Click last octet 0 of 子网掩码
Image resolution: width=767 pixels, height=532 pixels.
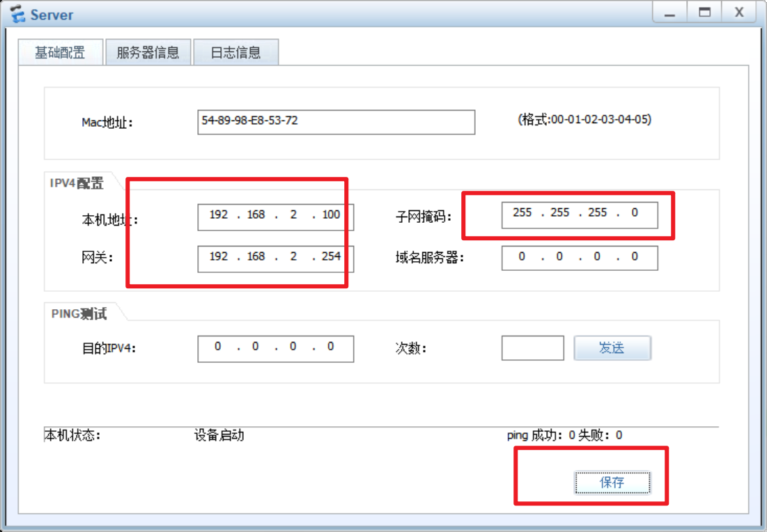point(635,213)
